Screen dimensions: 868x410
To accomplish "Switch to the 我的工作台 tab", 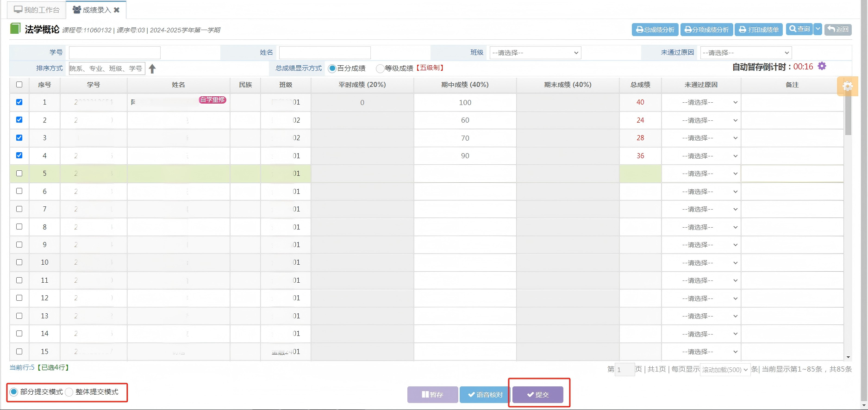I will click(37, 10).
